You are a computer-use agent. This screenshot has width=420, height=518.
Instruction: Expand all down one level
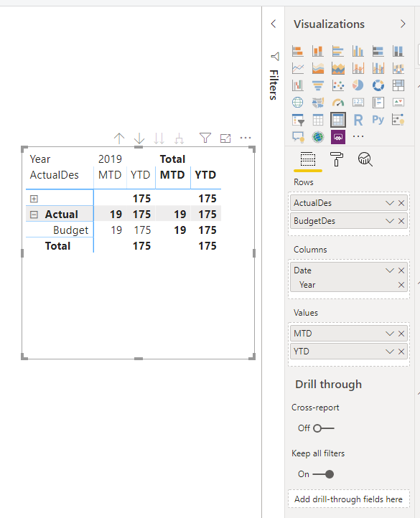tap(179, 138)
